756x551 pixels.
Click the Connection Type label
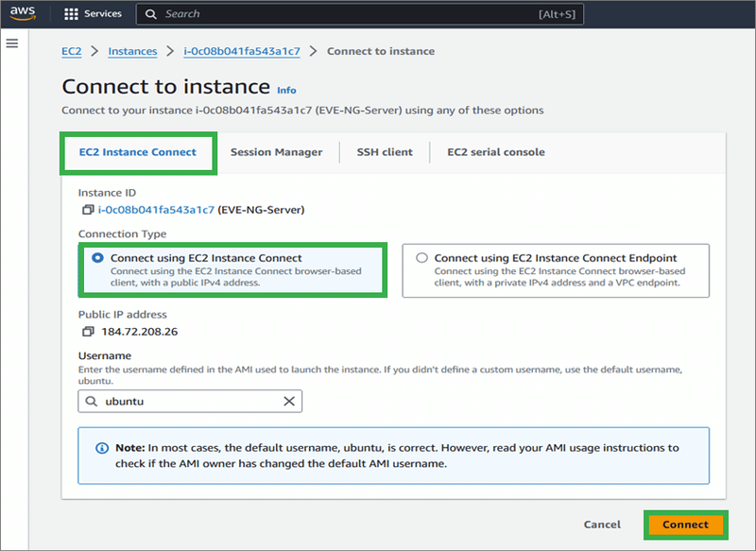tap(123, 233)
